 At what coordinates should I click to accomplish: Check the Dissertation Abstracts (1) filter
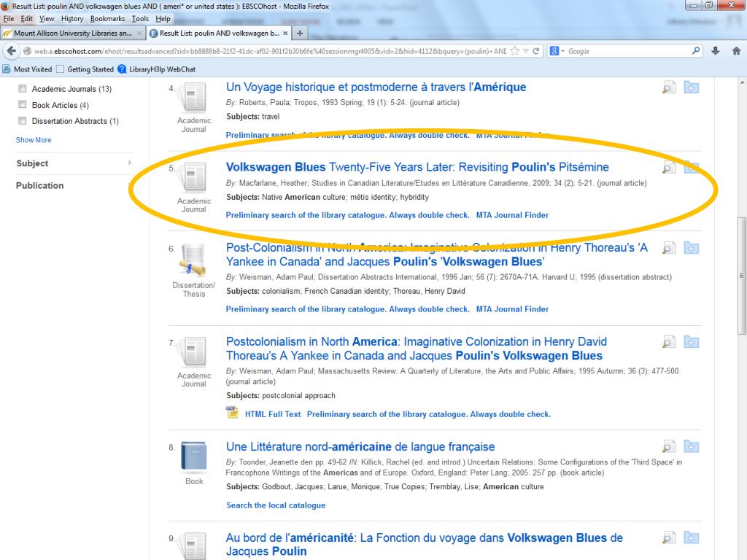pyautogui.click(x=23, y=121)
